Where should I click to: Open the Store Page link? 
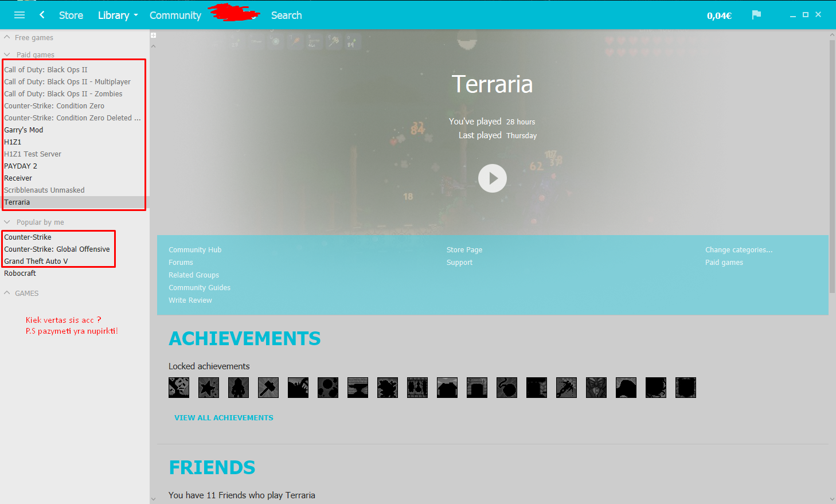tap(464, 250)
